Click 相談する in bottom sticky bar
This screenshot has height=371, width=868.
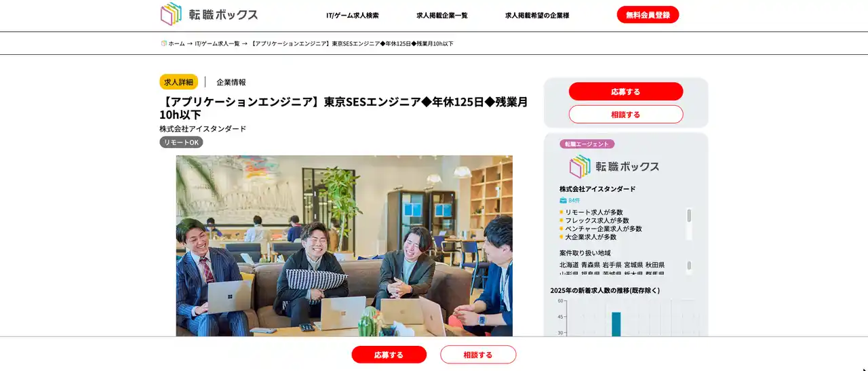(478, 355)
